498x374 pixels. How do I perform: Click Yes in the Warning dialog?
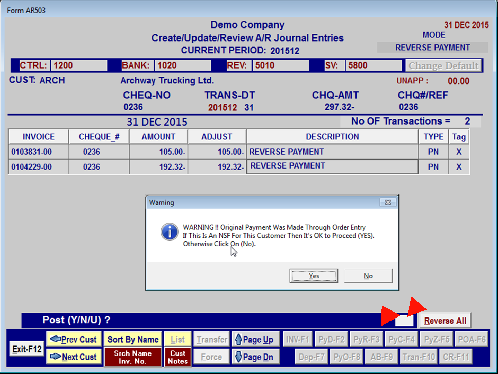pos(313,276)
